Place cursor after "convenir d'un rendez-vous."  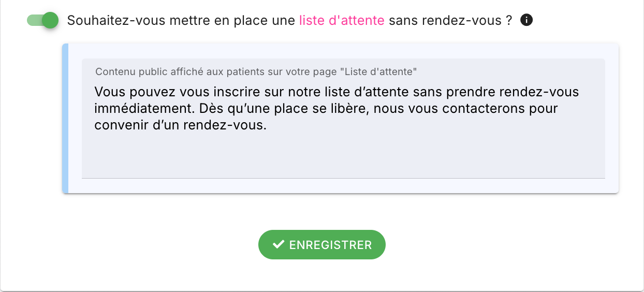(x=267, y=125)
